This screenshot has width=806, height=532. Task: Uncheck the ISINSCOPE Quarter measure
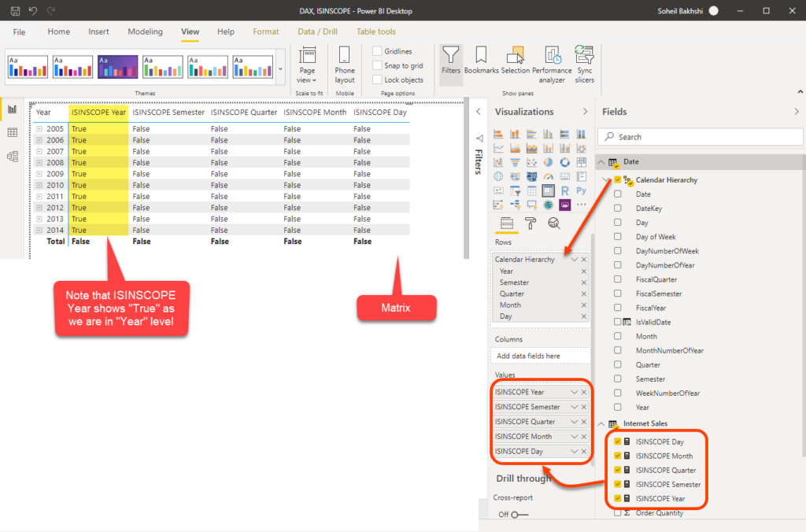click(618, 470)
